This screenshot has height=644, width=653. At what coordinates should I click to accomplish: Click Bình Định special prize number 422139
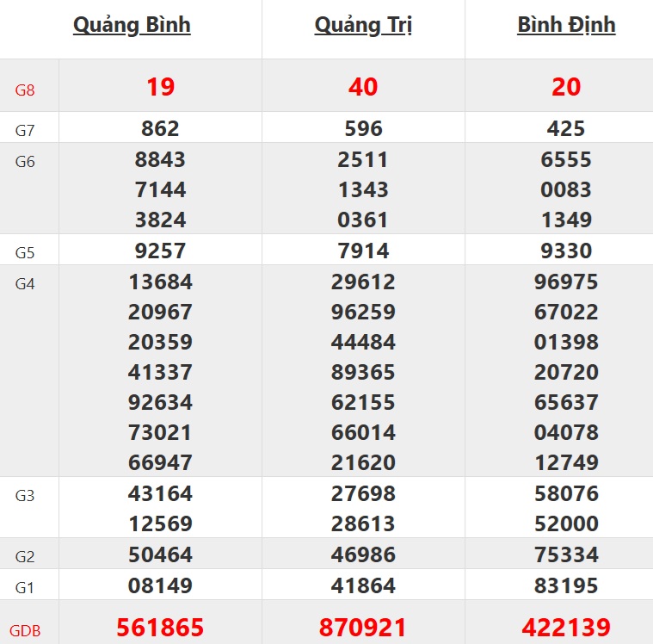pyautogui.click(x=566, y=628)
